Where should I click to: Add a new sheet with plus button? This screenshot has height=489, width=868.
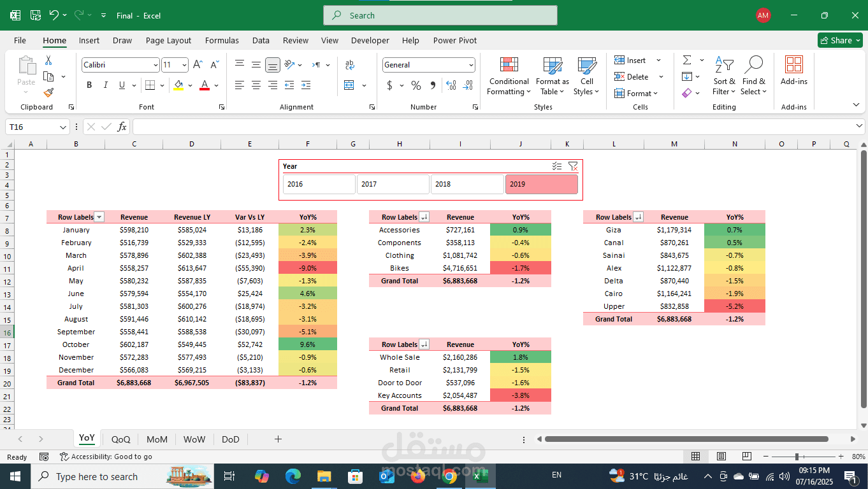coord(278,439)
